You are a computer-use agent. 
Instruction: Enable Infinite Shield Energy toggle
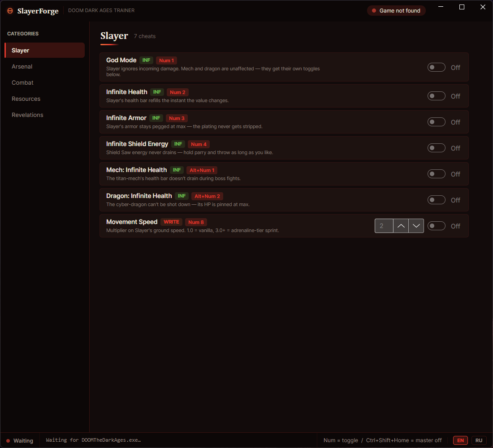(436, 148)
